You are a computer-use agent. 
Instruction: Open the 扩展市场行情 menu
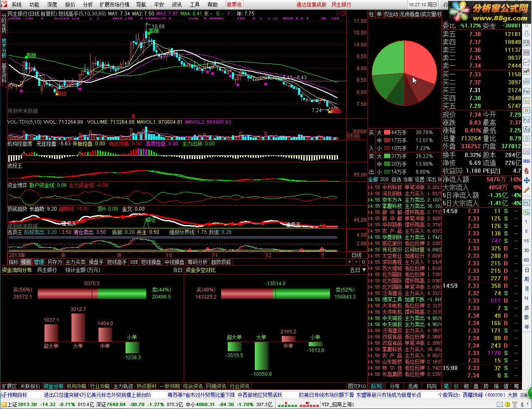(114, 5)
